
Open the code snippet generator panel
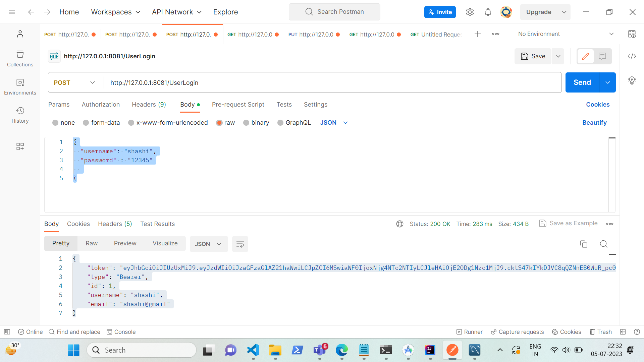(632, 56)
